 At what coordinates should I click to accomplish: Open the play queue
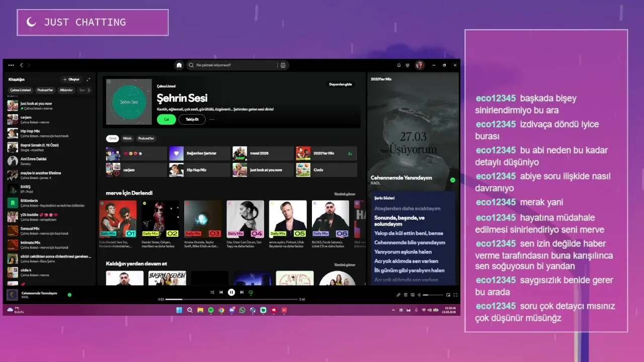click(406, 295)
